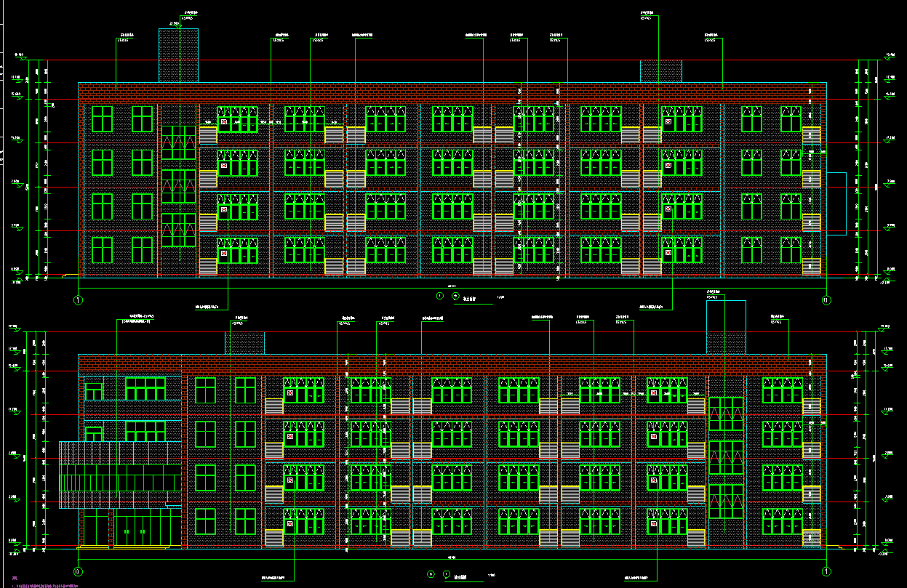Select the magenta notes text at bottom left
The height and width of the screenshot is (588, 907).
[x=44, y=584]
